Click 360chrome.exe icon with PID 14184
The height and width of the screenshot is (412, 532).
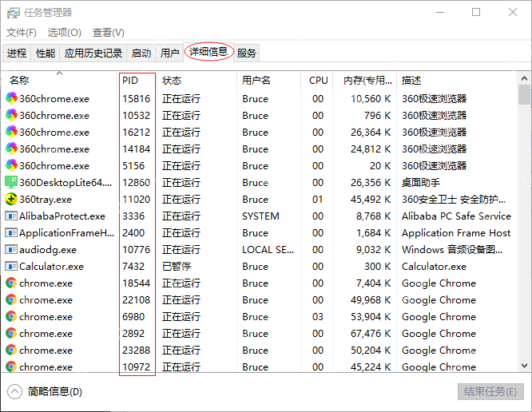[x=11, y=149]
